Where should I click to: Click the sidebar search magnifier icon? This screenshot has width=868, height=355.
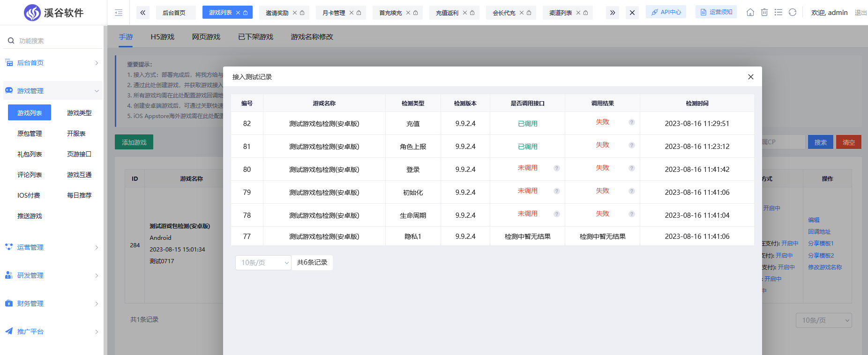11,41
